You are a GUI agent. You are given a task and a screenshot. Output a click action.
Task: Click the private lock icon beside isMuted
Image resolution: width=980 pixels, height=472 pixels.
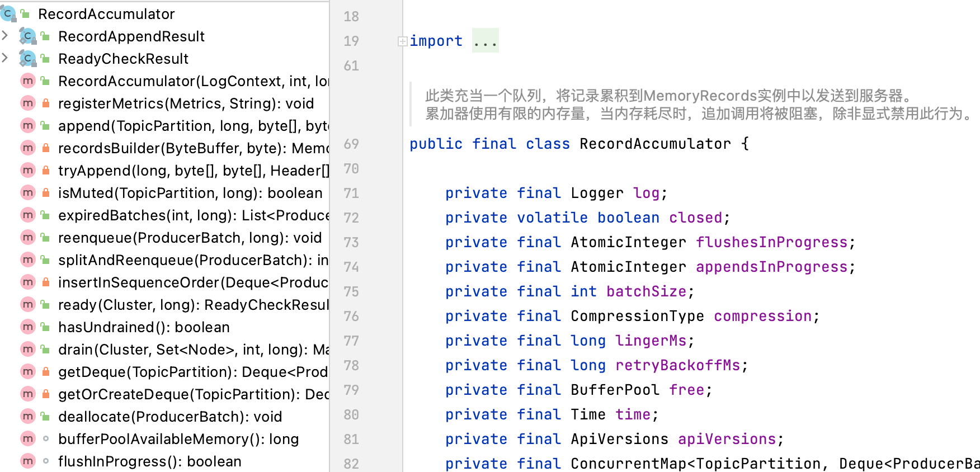point(46,193)
